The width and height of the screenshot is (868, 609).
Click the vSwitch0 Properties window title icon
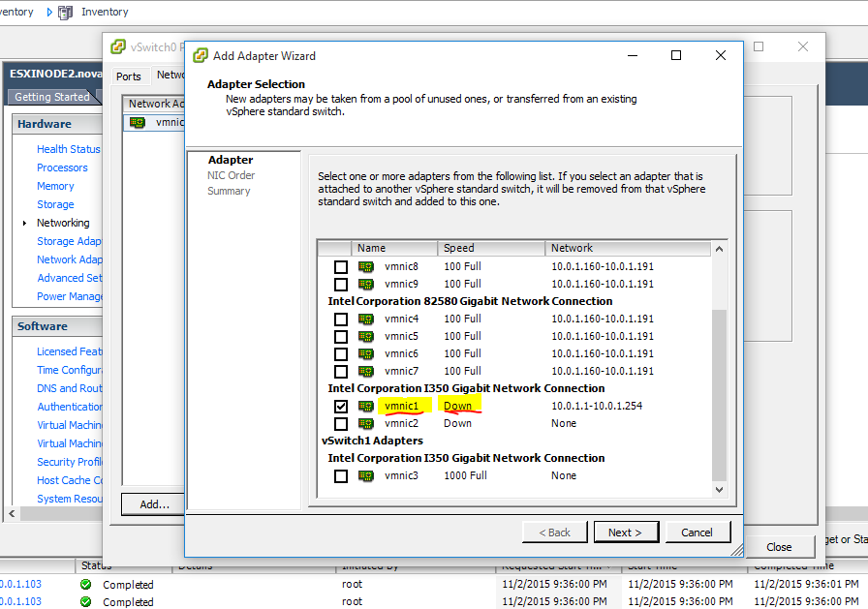(118, 47)
